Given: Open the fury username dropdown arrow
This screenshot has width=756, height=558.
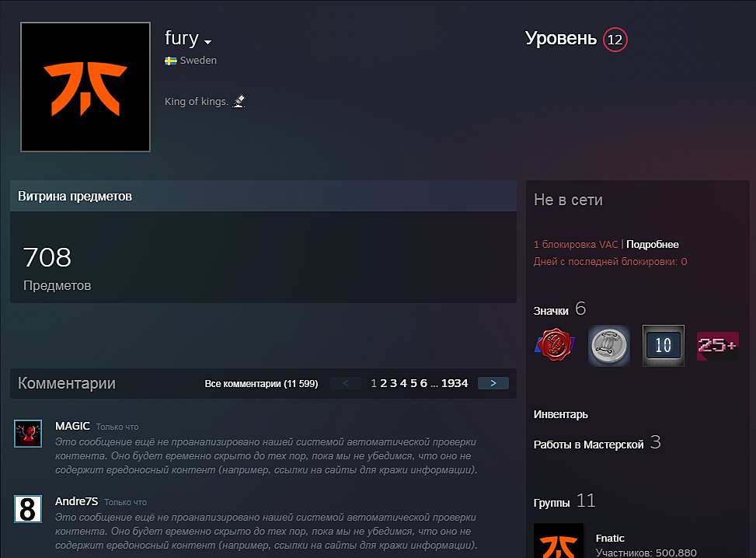Looking at the screenshot, I should 208,41.
